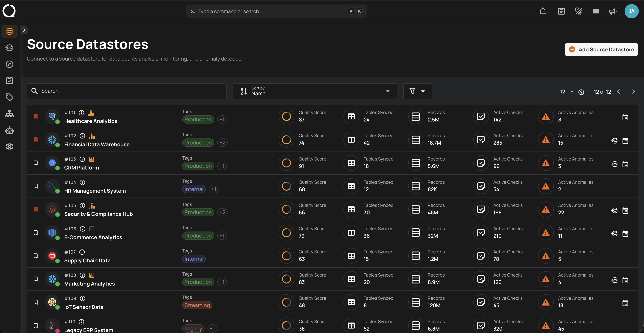This screenshot has height=333, width=644.
Task: Click the AI assistant bot icon in sidebar
Action: click(9, 130)
